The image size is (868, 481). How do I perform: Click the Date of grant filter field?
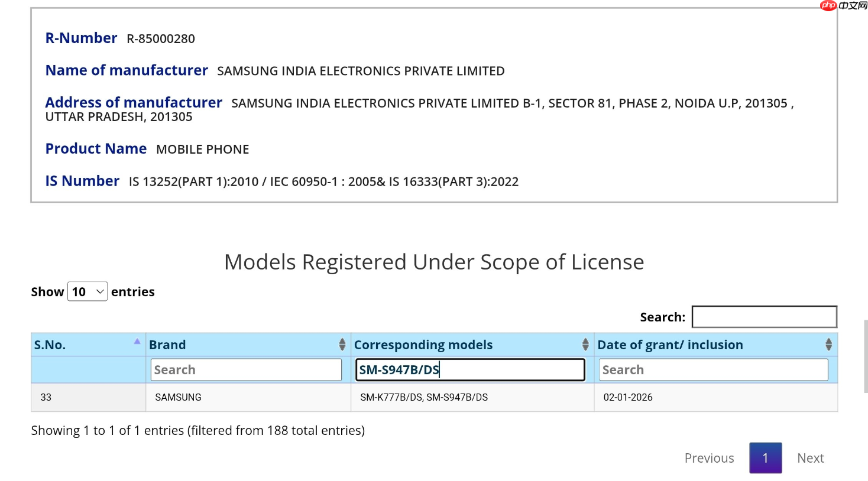pyautogui.click(x=713, y=370)
